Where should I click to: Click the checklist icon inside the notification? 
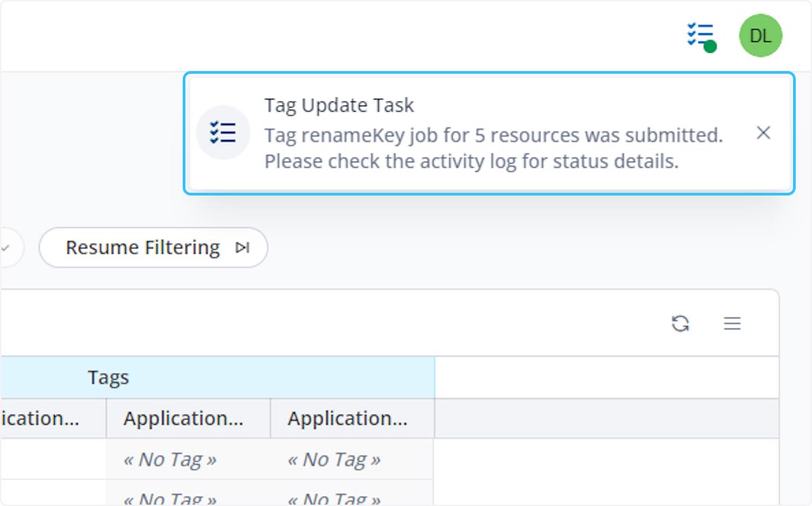(223, 133)
